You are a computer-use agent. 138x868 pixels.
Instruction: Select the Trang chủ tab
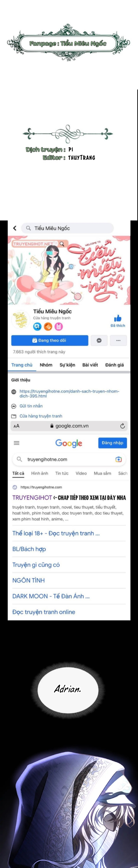point(22,365)
